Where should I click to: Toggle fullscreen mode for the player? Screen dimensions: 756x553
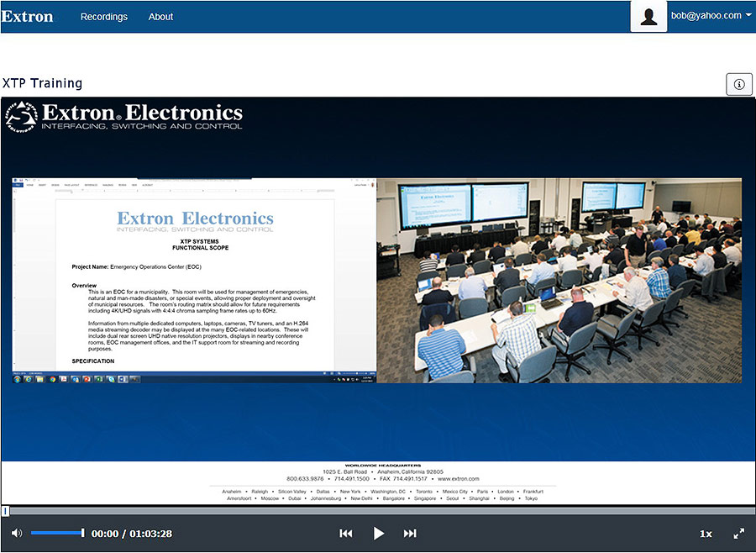(x=739, y=533)
